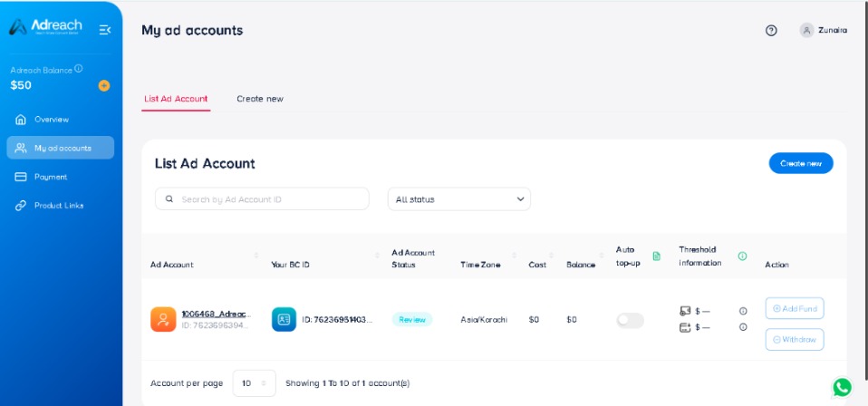Click the Auto top-up document icon
Image resolution: width=868 pixels, height=406 pixels.
pyautogui.click(x=657, y=256)
